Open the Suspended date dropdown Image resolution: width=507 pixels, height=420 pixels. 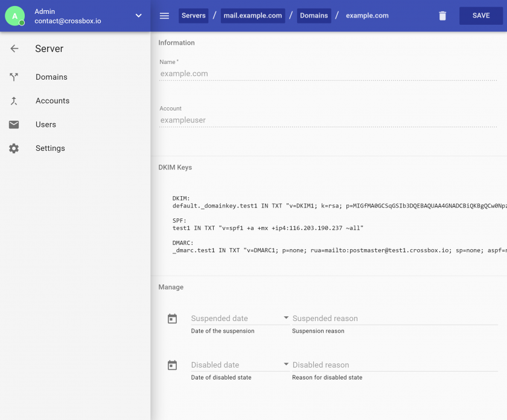click(286, 318)
